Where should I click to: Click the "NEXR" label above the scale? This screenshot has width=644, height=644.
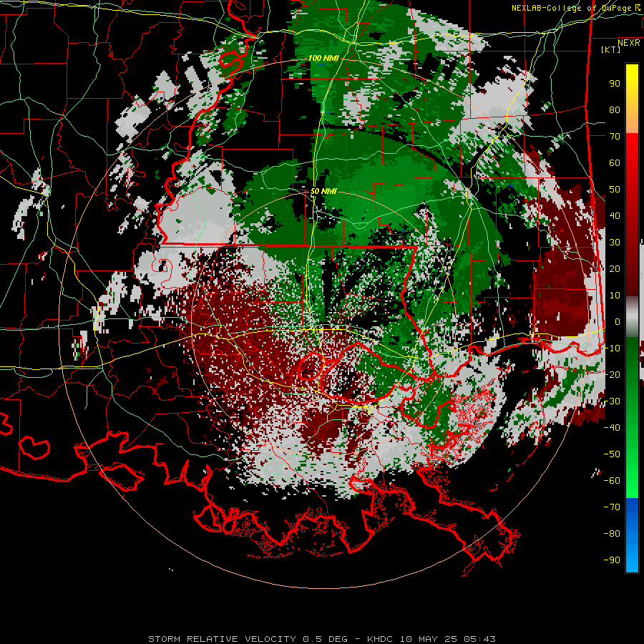(x=628, y=43)
